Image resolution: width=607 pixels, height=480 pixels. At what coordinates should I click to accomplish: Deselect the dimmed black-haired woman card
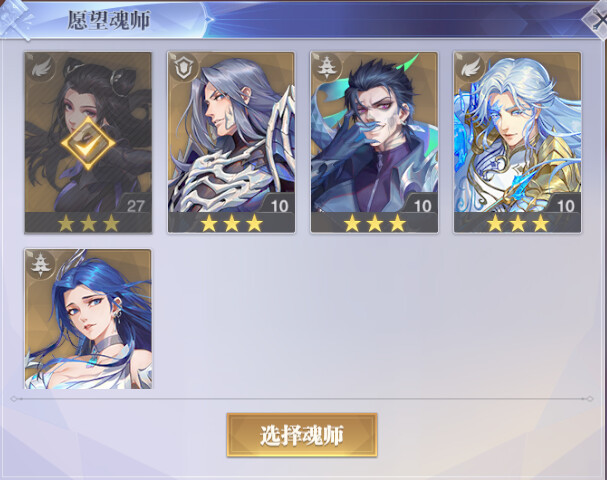point(88,142)
